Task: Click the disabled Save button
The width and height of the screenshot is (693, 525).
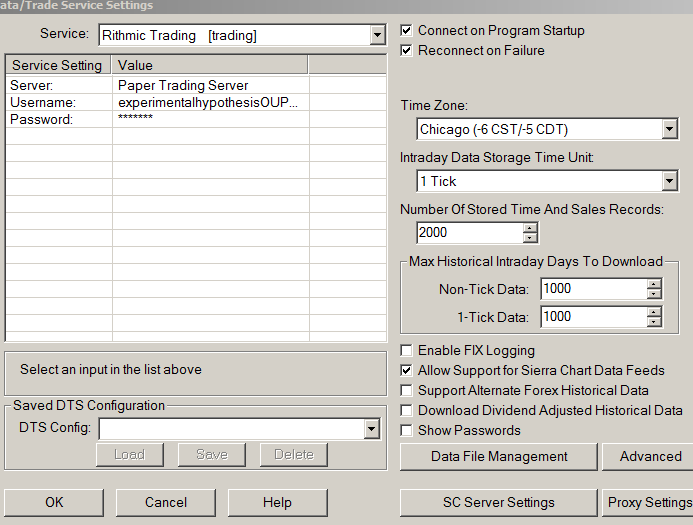Action: click(x=212, y=455)
